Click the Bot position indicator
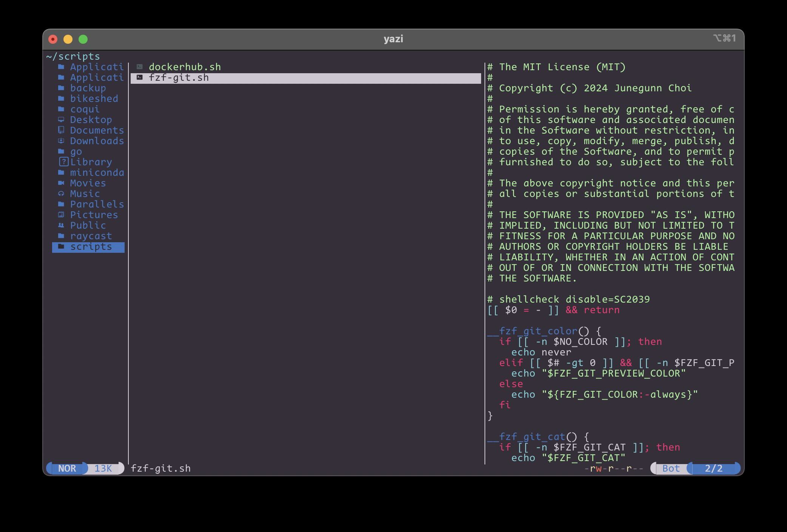 tap(671, 469)
